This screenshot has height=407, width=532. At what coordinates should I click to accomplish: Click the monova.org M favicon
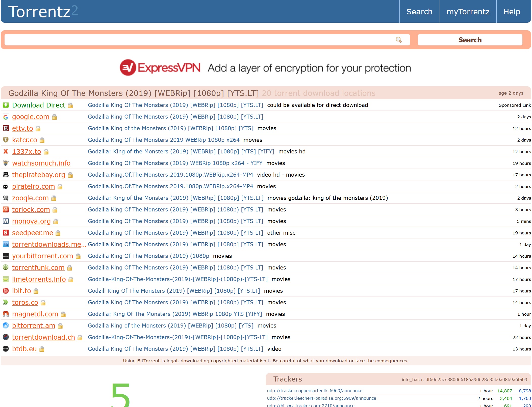coord(6,221)
